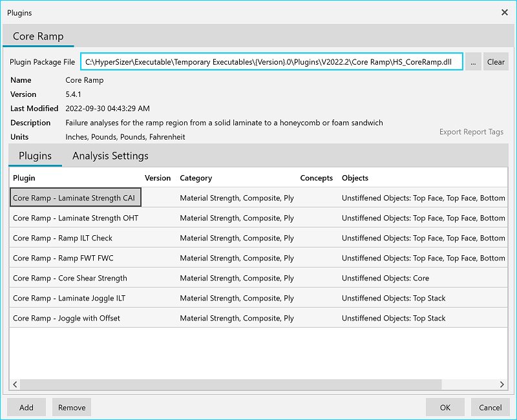
Task: Clear the plugin package file path
Action: coord(496,61)
